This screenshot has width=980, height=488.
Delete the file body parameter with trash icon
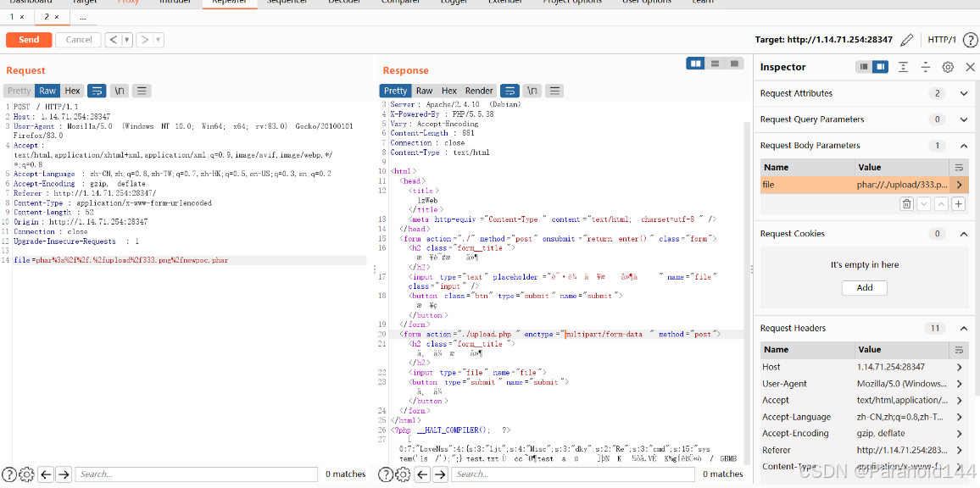tap(906, 204)
